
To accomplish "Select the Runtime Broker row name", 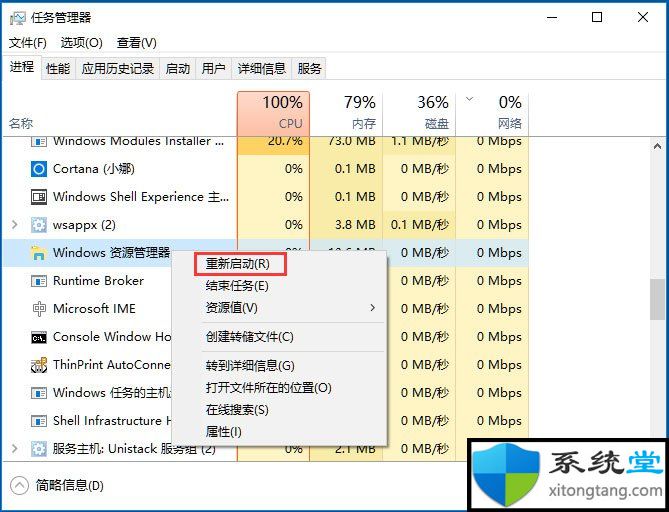I will click(98, 281).
